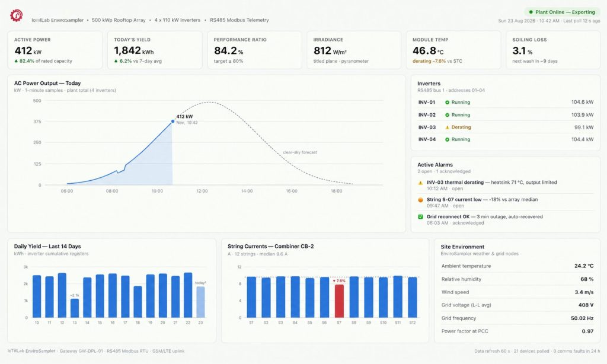
Task: Select the INV-01 row label
Action: 427,102
